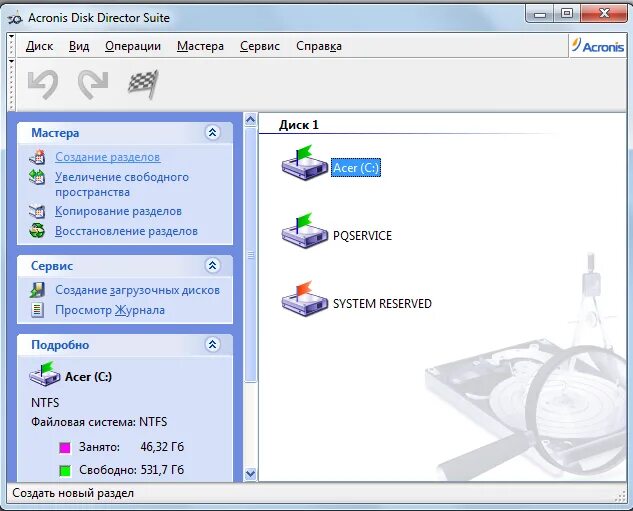Click the Undo arrow toolbar icon
Screen dimensions: 633x511
pyautogui.click(x=43, y=84)
